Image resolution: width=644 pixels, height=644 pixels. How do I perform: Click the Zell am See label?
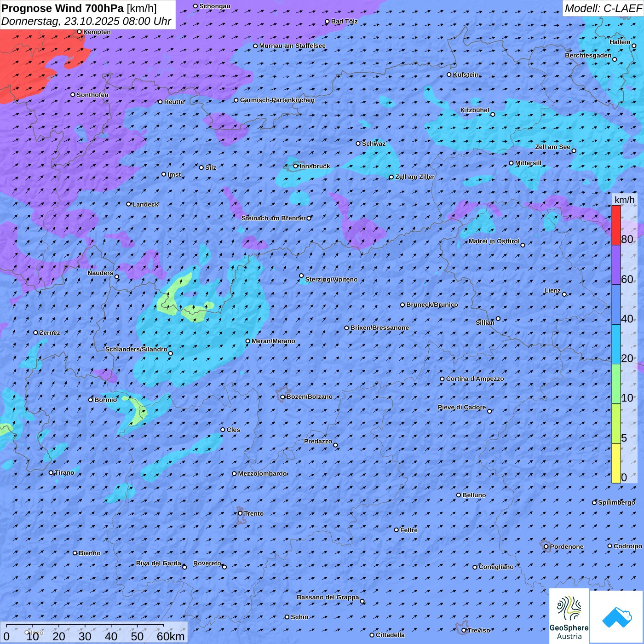click(x=552, y=147)
